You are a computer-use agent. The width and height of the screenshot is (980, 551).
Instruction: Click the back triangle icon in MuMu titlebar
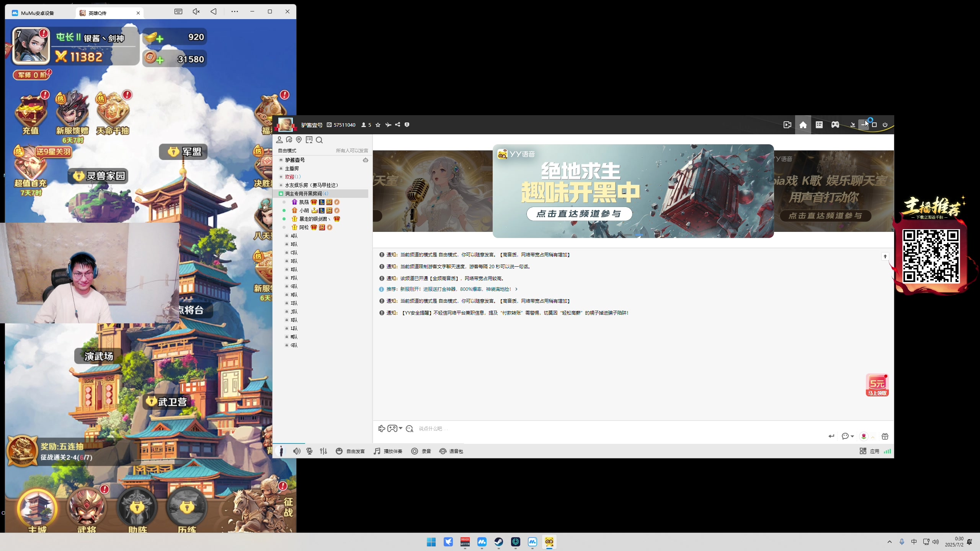[214, 11]
